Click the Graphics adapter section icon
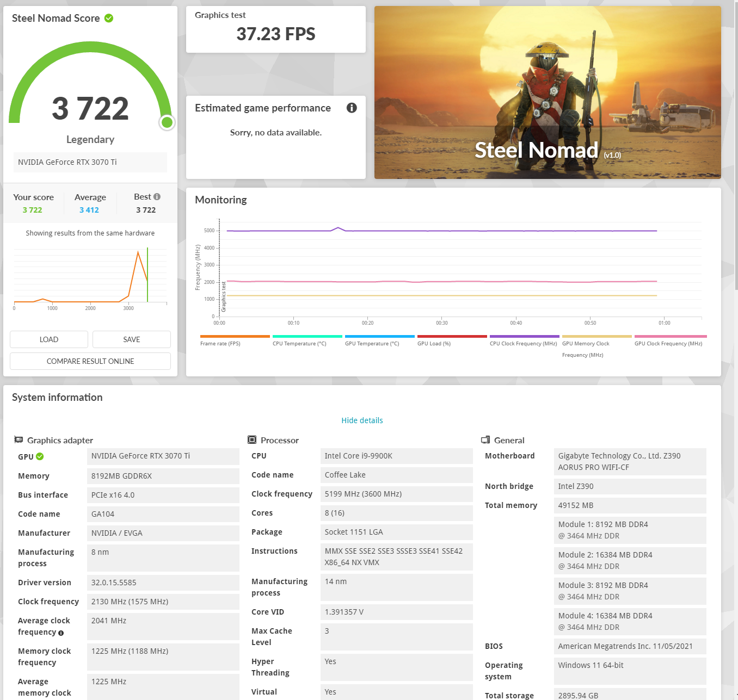738x700 pixels. [19, 439]
